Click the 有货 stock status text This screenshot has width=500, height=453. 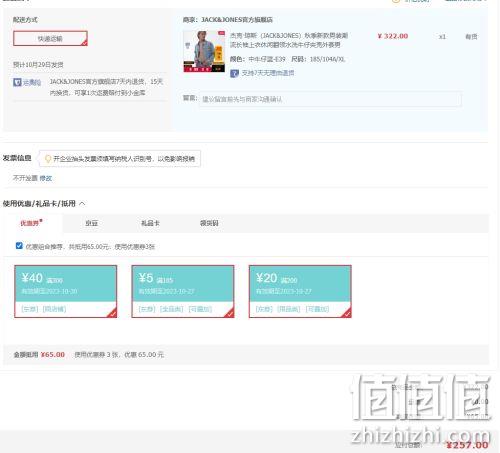pos(471,37)
